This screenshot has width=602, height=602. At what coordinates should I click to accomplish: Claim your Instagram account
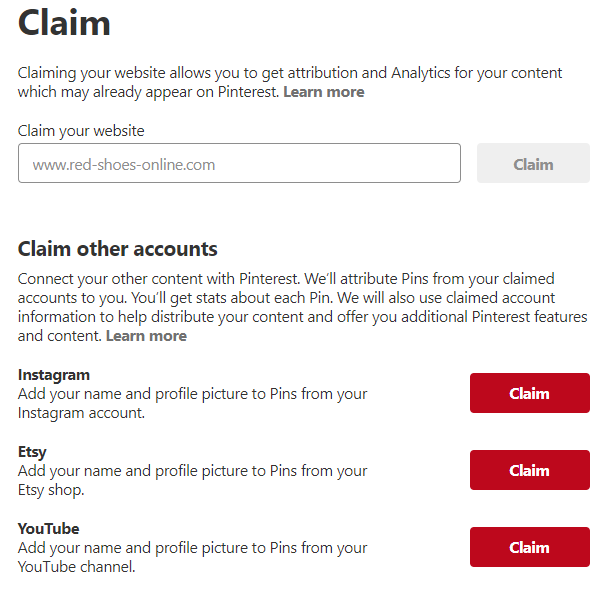click(529, 393)
